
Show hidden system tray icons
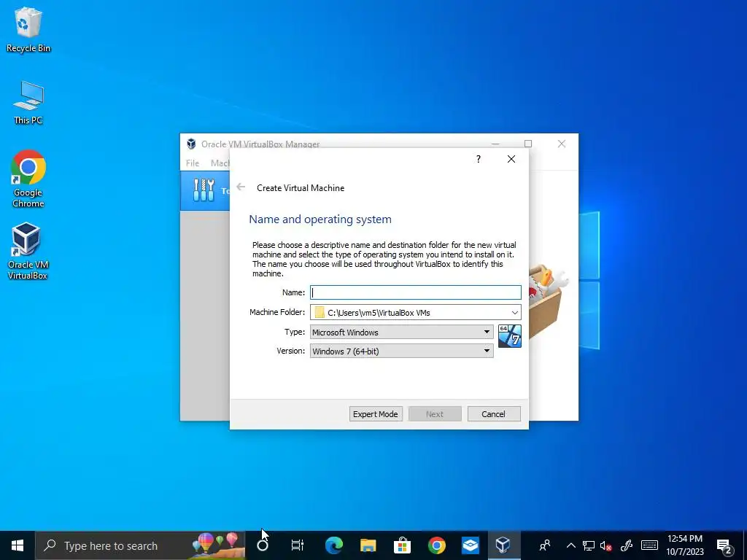pos(570,545)
